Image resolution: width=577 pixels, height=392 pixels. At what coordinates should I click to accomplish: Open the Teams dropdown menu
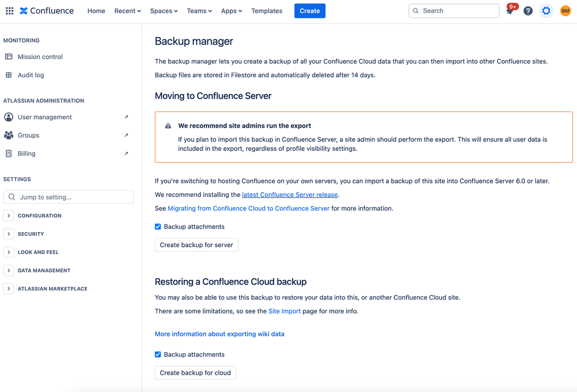coord(199,11)
